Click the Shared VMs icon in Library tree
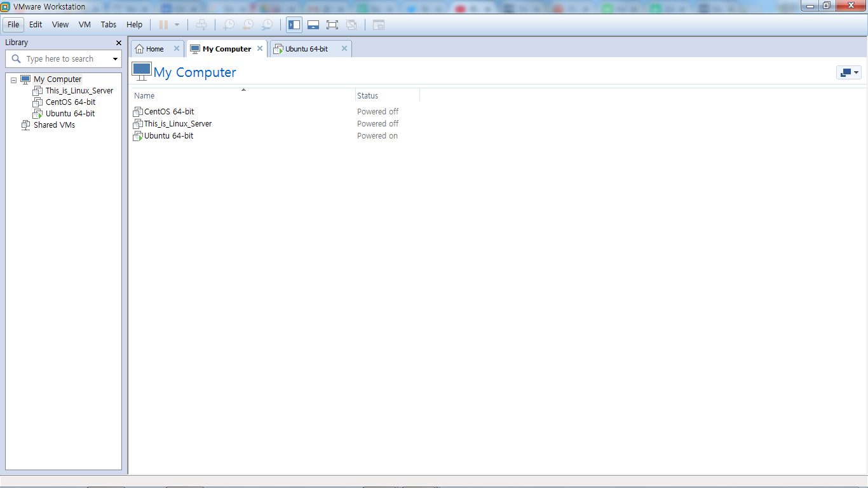868x488 pixels. point(25,125)
